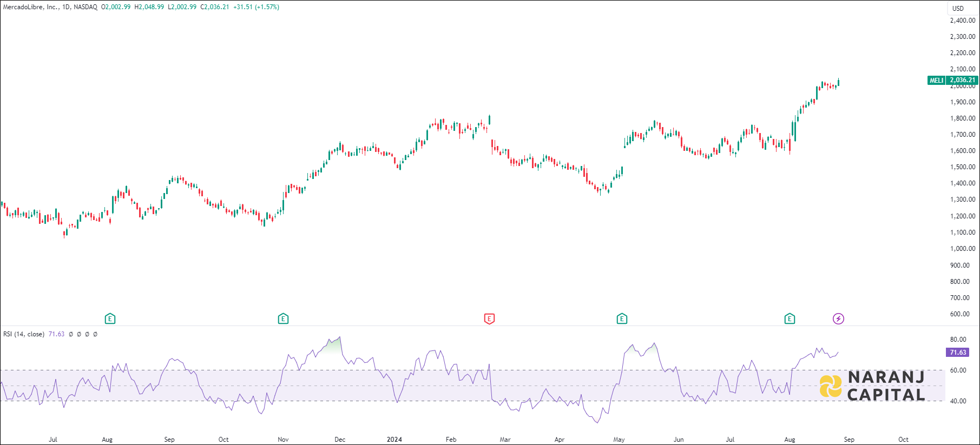This screenshot has height=445, width=980.
Task: Select the 2024 label on time axis
Action: [x=394, y=440]
